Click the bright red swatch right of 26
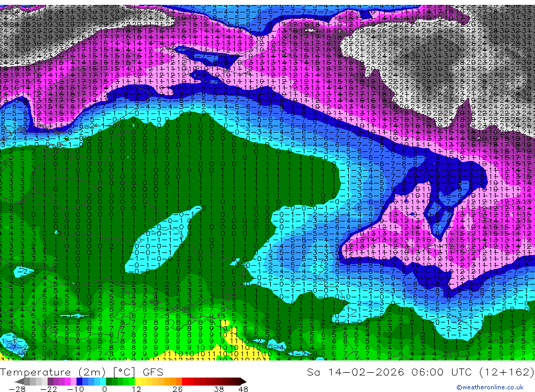 tap(185, 382)
